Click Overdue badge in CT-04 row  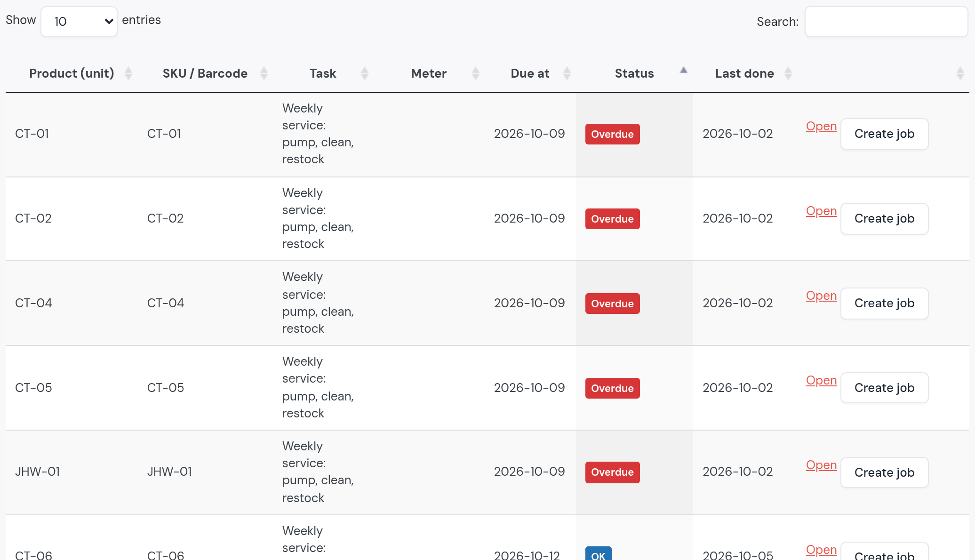[x=612, y=304]
